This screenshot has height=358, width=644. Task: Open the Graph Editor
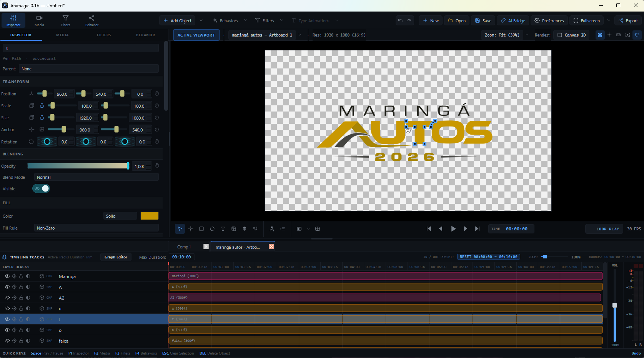(x=116, y=257)
